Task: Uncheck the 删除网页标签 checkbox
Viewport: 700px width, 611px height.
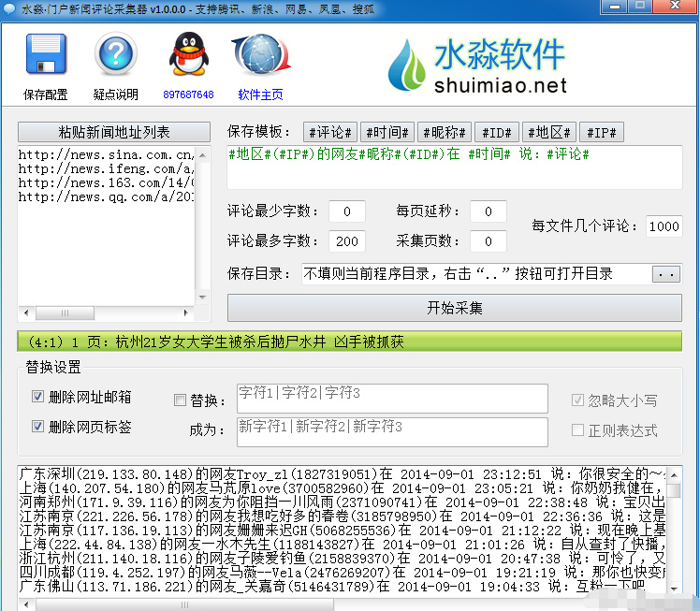Action: [x=38, y=427]
